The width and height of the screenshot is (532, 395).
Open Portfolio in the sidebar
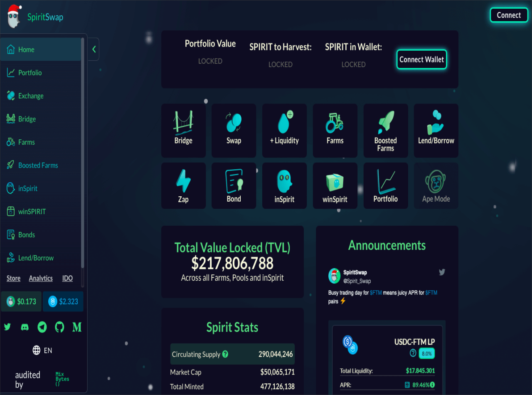click(41, 73)
